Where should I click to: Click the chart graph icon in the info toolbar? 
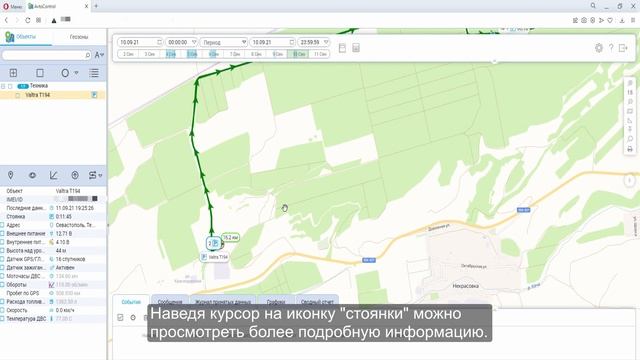pos(53,175)
